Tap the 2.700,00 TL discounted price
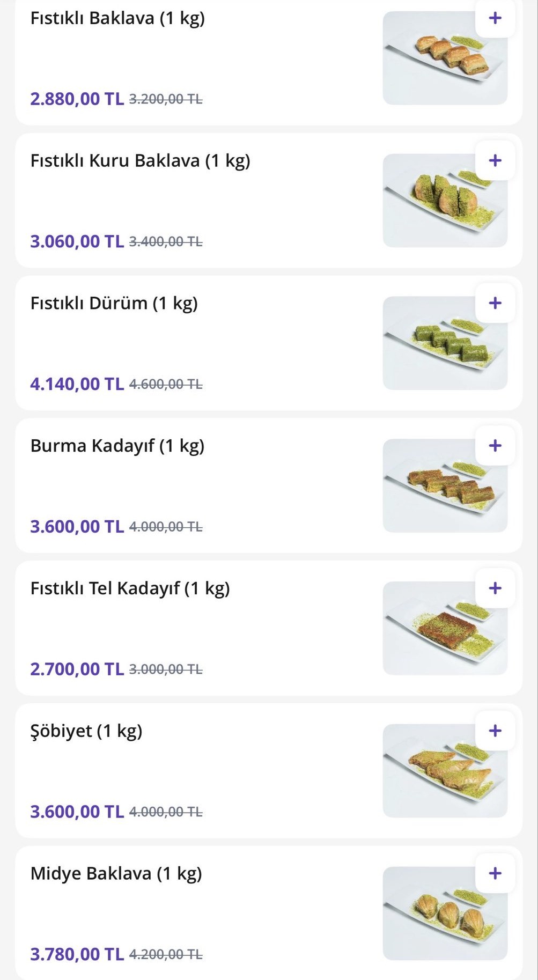This screenshot has width=538, height=980. point(77,669)
